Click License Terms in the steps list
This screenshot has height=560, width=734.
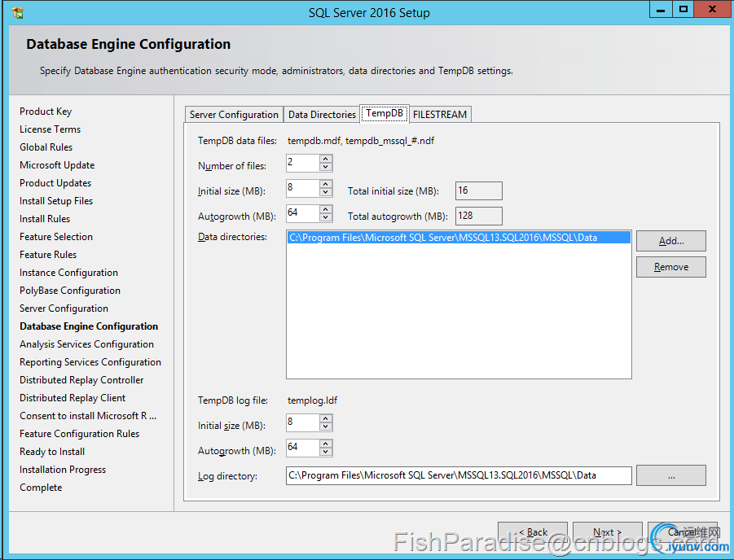click(x=50, y=129)
